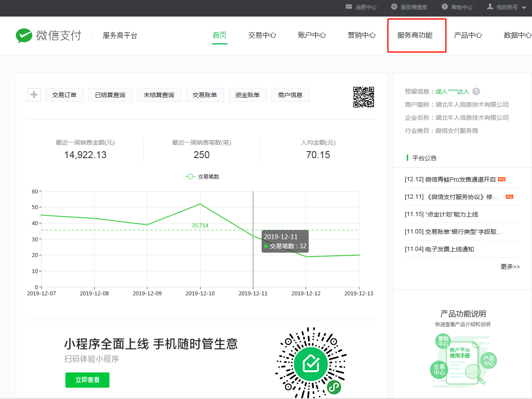Click the help icon beside 预留信息
The width and height of the screenshot is (532, 399).
(x=476, y=91)
